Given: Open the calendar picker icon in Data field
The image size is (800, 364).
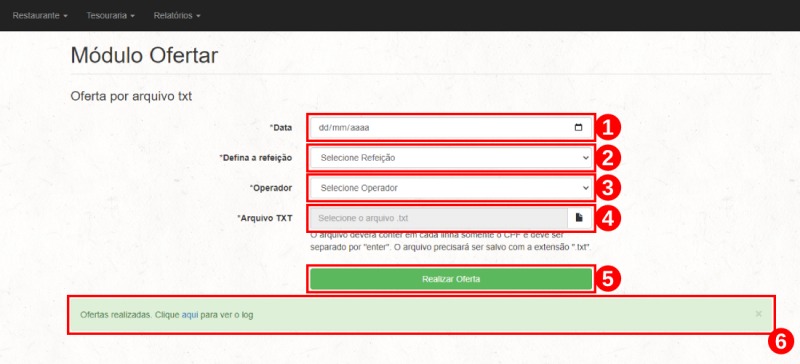Looking at the screenshot, I should pos(578,128).
